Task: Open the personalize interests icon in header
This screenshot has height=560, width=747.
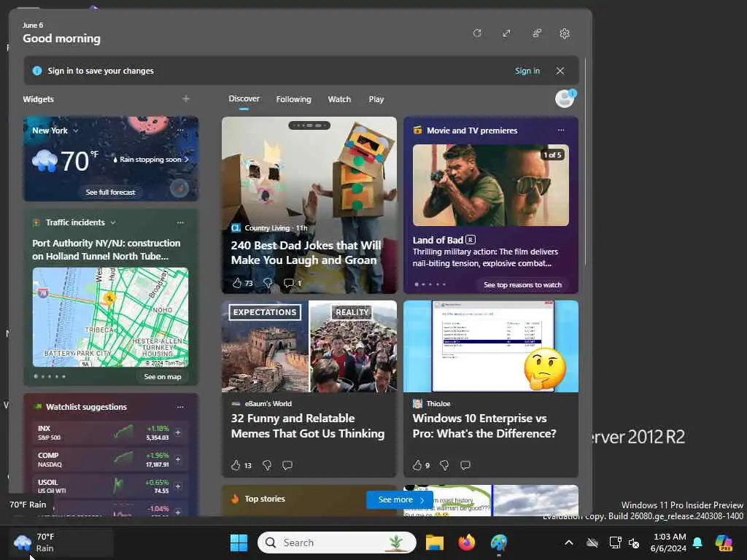Action: click(x=536, y=34)
